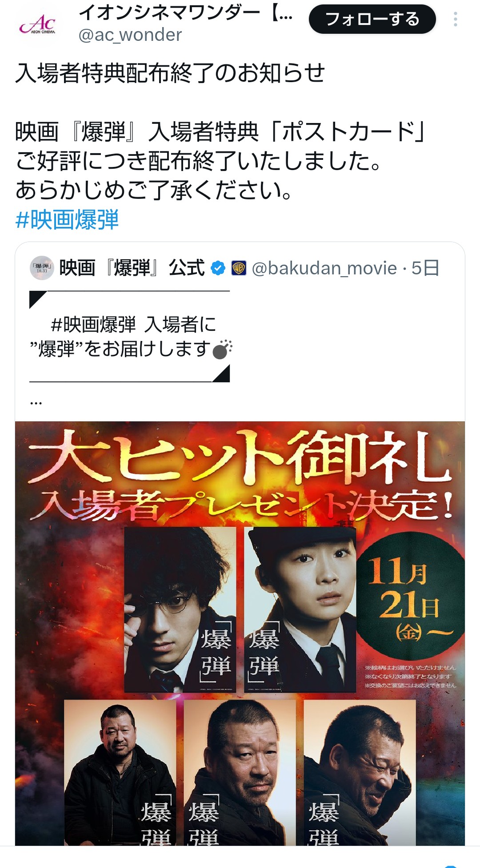The width and height of the screenshot is (480, 868).
Task: Expand the truncated quoted tweet ellipsis
Action: point(36,402)
